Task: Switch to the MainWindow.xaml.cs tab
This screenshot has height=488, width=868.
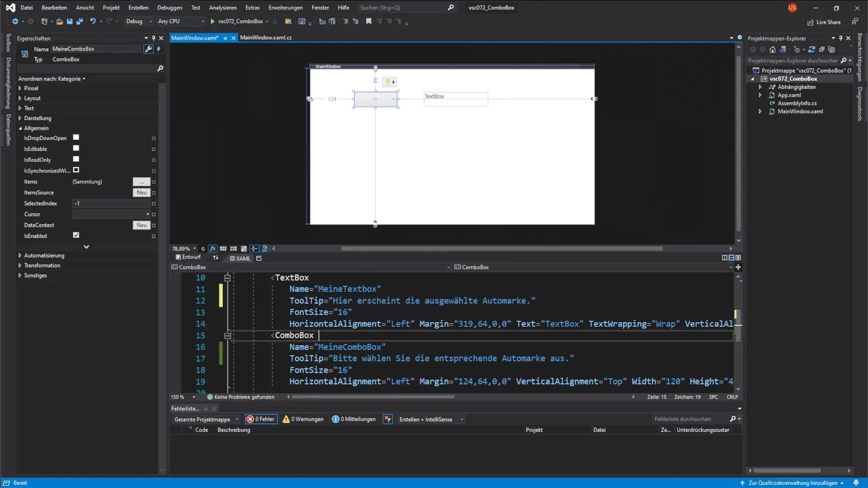Action: click(266, 38)
